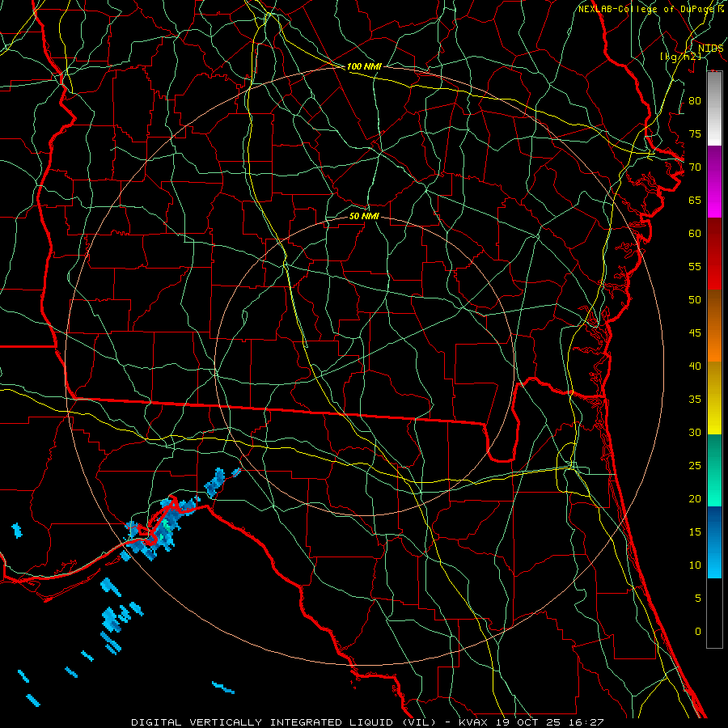Click the legend value "75"
Image resolution: width=728 pixels, height=728 pixels.
pos(695,133)
